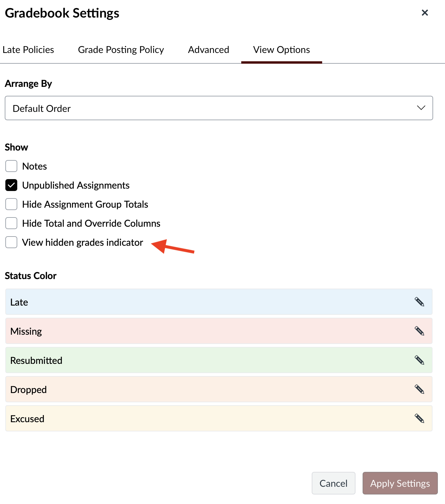The height and width of the screenshot is (504, 445).
Task: Click the Cancel button
Action: click(x=333, y=483)
